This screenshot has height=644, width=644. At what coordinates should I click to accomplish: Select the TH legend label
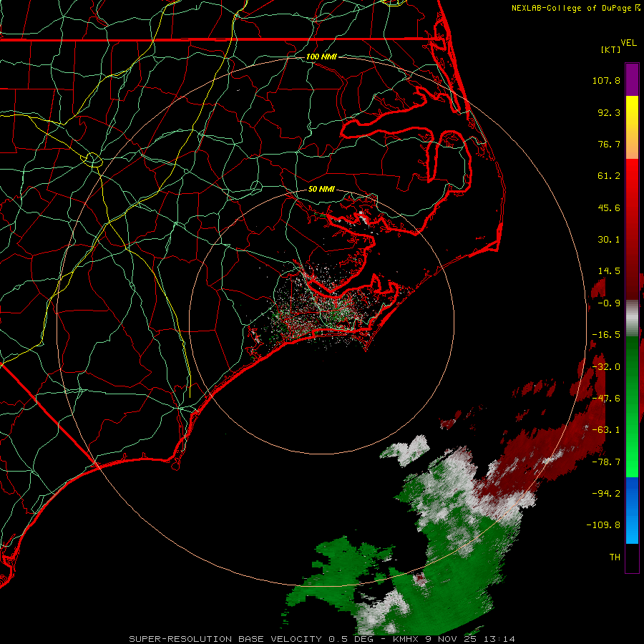point(615,557)
